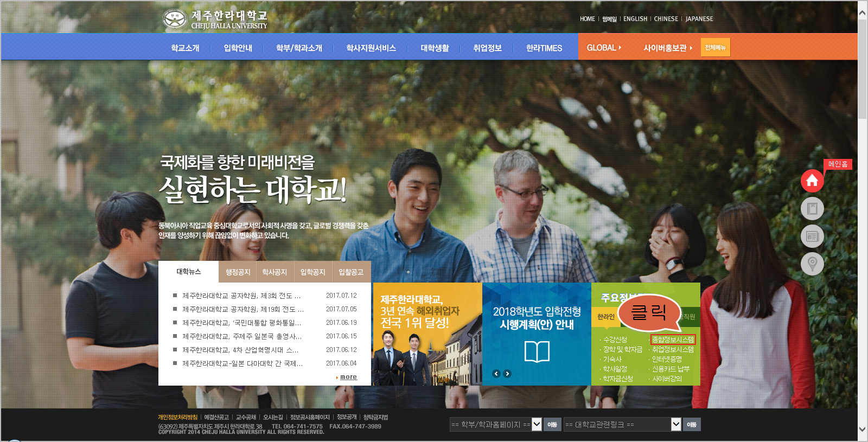This screenshot has height=442, width=868.
Task: Click the 전체메뉴 button
Action: [715, 47]
